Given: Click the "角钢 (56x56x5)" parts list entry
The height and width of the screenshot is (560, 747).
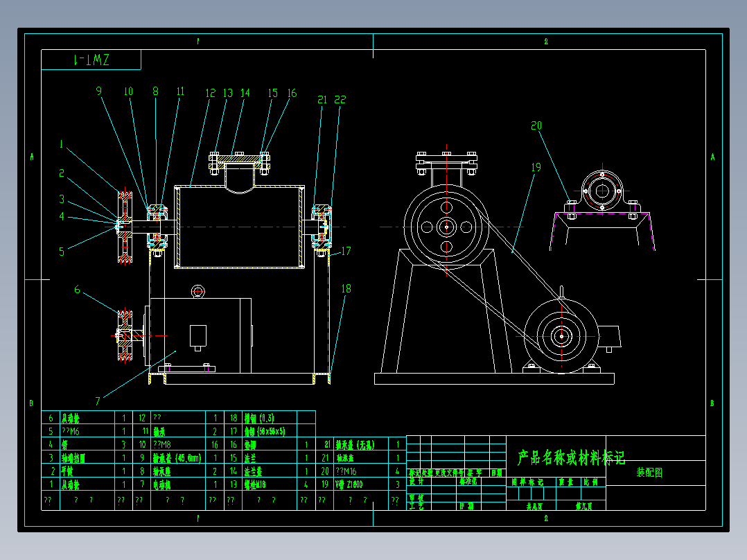Looking at the screenshot, I should (x=265, y=431).
